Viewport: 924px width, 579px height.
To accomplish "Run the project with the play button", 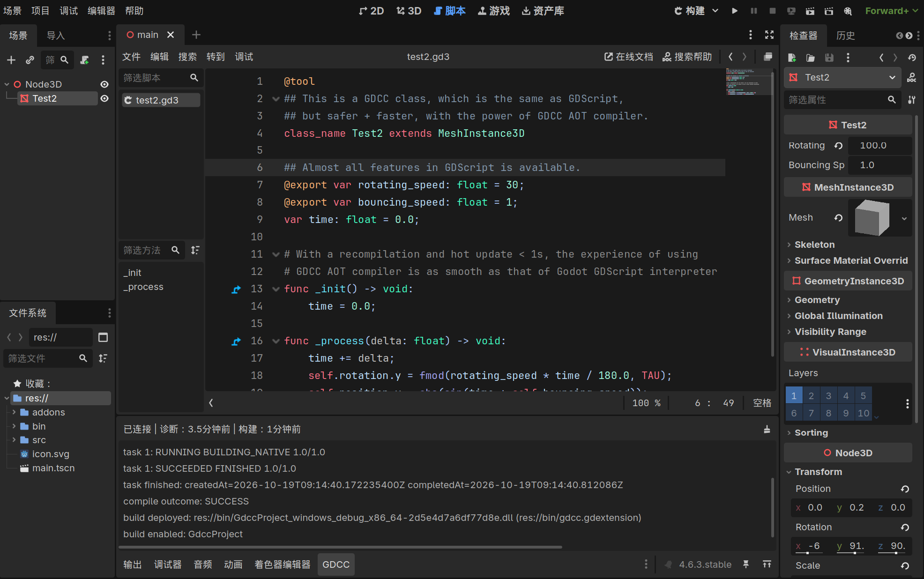I will pos(734,11).
